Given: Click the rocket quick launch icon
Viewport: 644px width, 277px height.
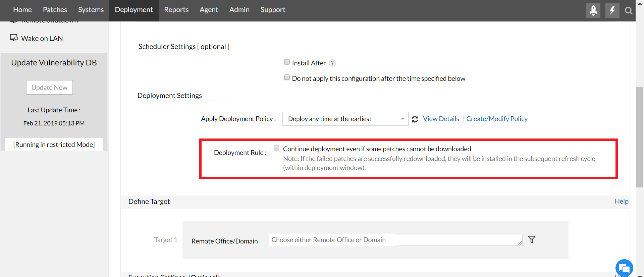Looking at the screenshot, I should coord(593,10).
